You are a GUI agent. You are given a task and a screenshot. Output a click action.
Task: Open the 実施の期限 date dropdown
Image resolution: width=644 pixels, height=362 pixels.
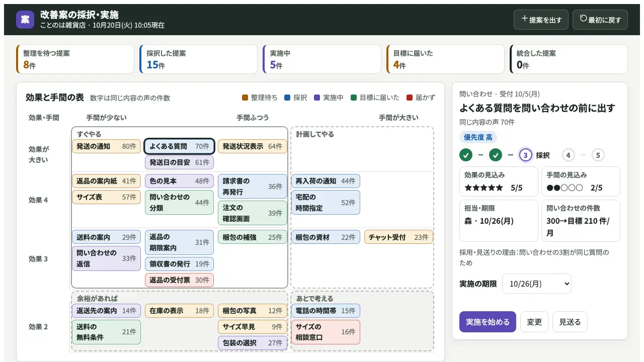coord(537,284)
